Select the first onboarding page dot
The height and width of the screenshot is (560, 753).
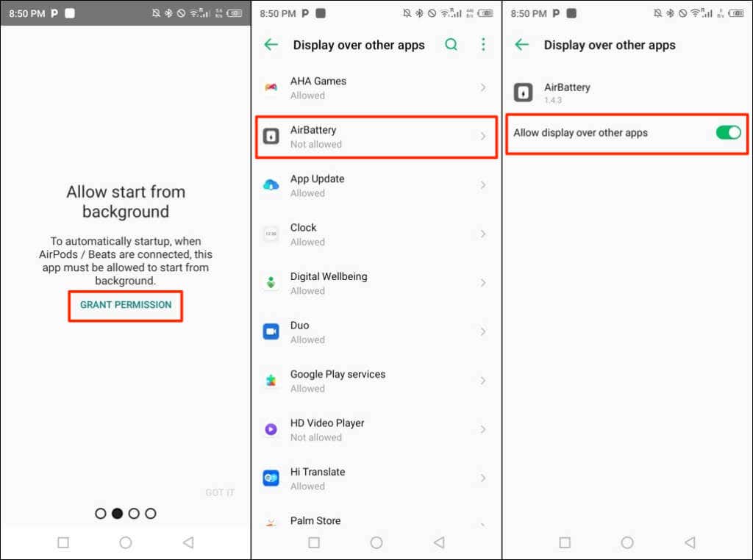(100, 514)
